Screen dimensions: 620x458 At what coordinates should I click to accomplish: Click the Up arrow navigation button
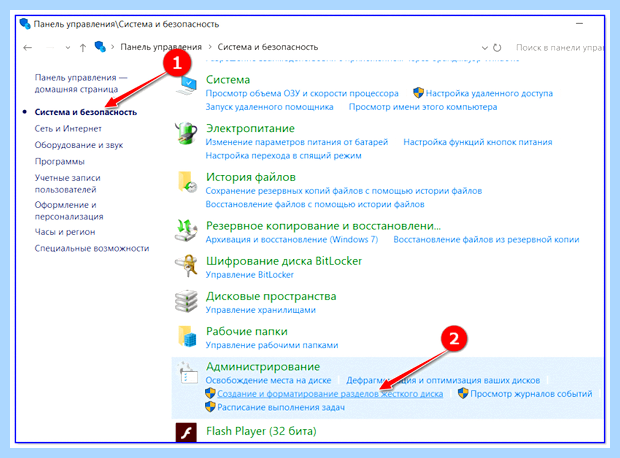pyautogui.click(x=83, y=48)
